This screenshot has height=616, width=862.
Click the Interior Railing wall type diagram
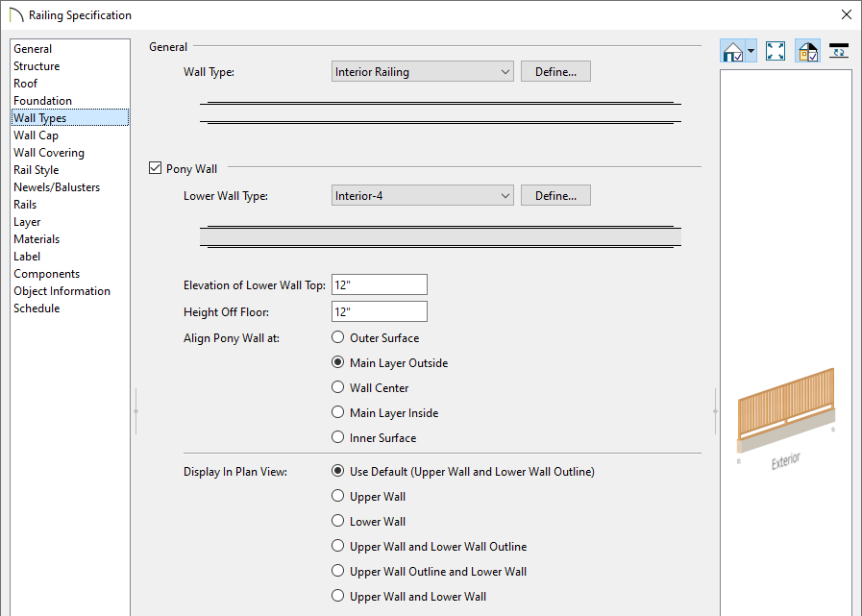[x=440, y=112]
